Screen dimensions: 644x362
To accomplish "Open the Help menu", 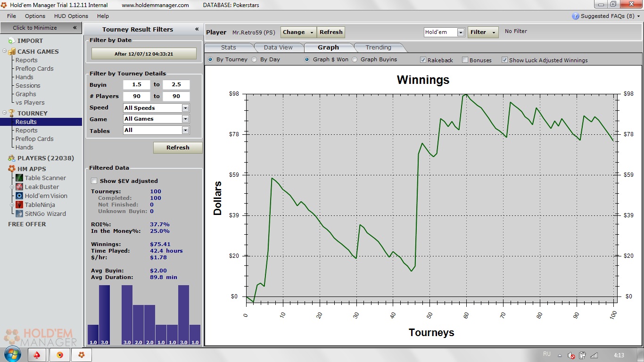I will coord(103,16).
